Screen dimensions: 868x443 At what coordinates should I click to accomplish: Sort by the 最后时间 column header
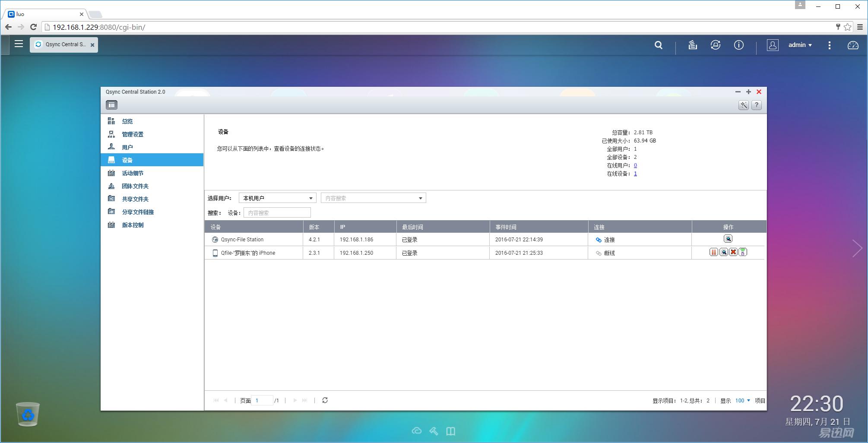click(x=443, y=227)
